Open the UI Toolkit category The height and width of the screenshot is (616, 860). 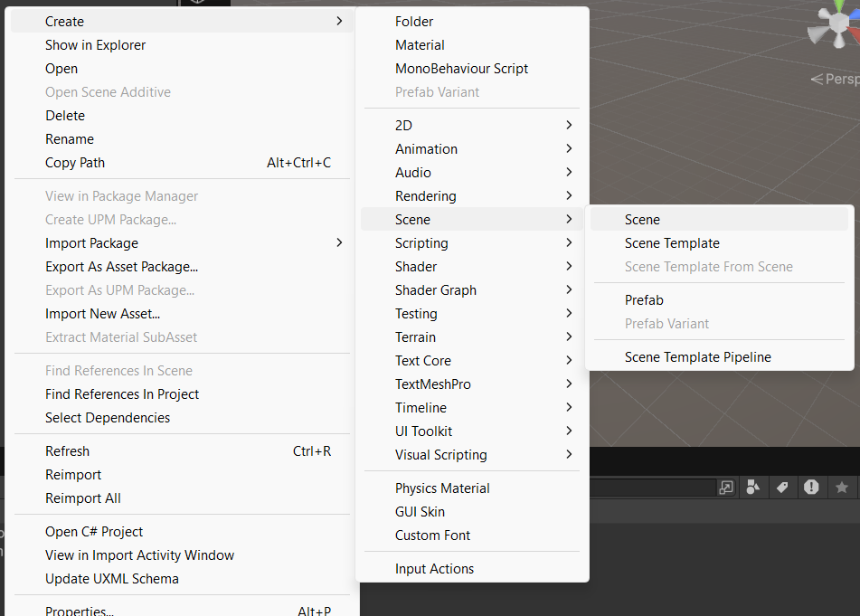point(472,431)
